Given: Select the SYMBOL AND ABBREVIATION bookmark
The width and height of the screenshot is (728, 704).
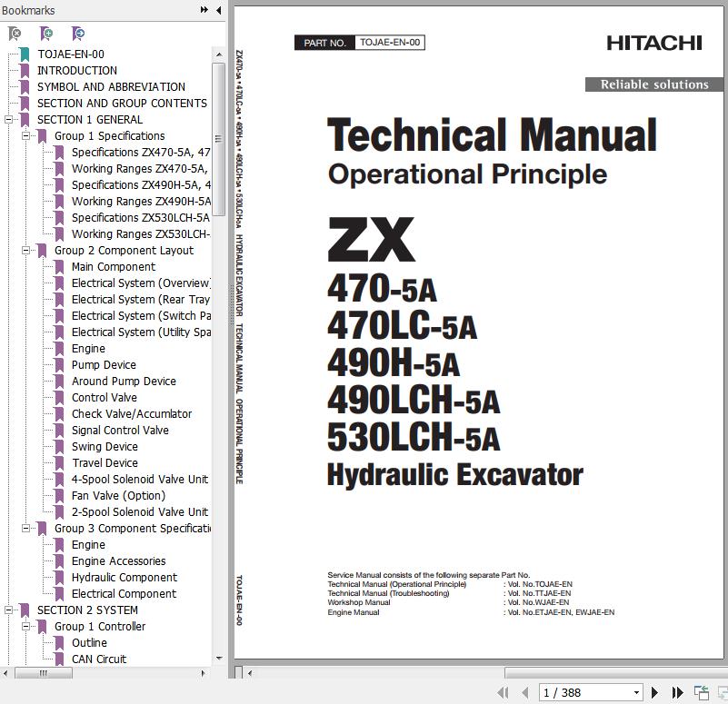Looking at the screenshot, I should [x=111, y=87].
